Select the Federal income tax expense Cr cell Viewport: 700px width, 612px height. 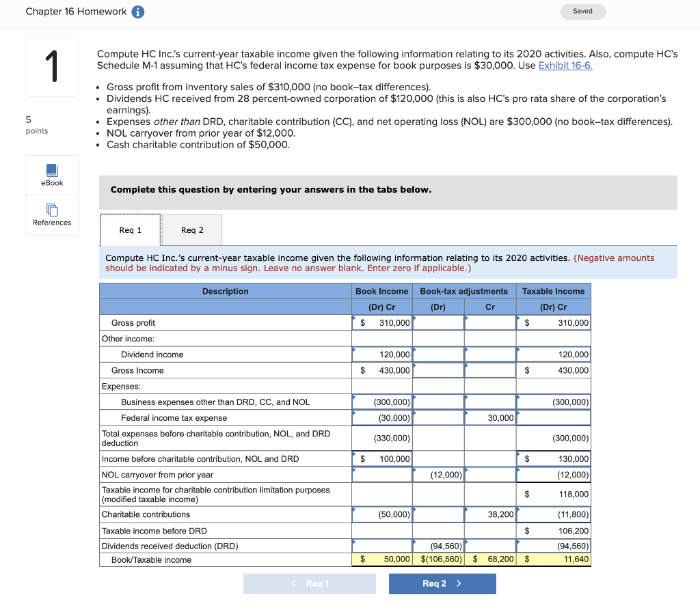tap(489, 417)
